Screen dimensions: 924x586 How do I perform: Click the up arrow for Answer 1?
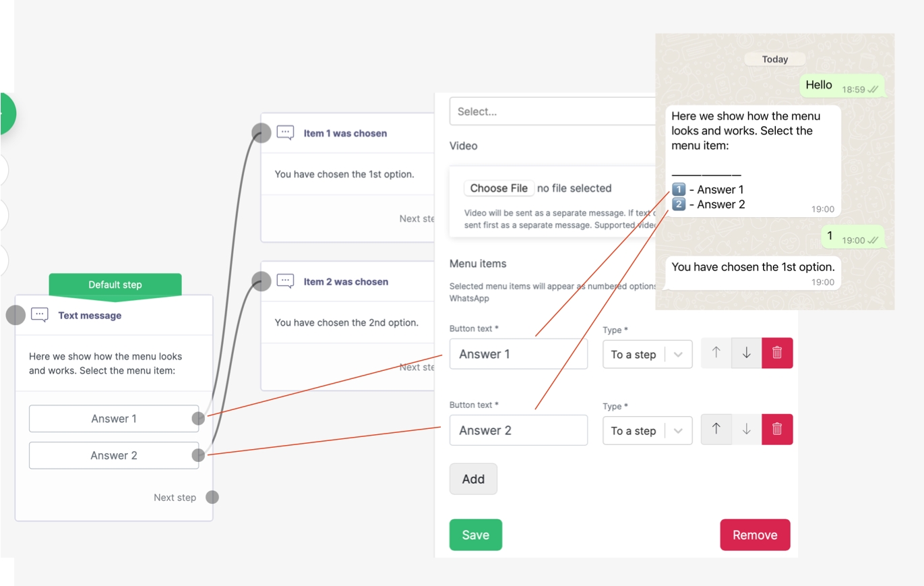(716, 353)
